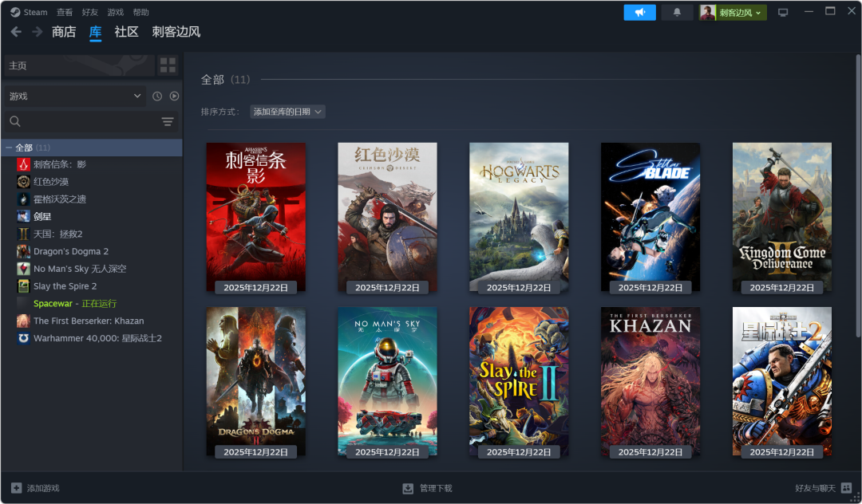Viewport: 862px width, 504px height.
Task: Select Dragon's Dogma 2 in sidebar
Action: pos(71,251)
